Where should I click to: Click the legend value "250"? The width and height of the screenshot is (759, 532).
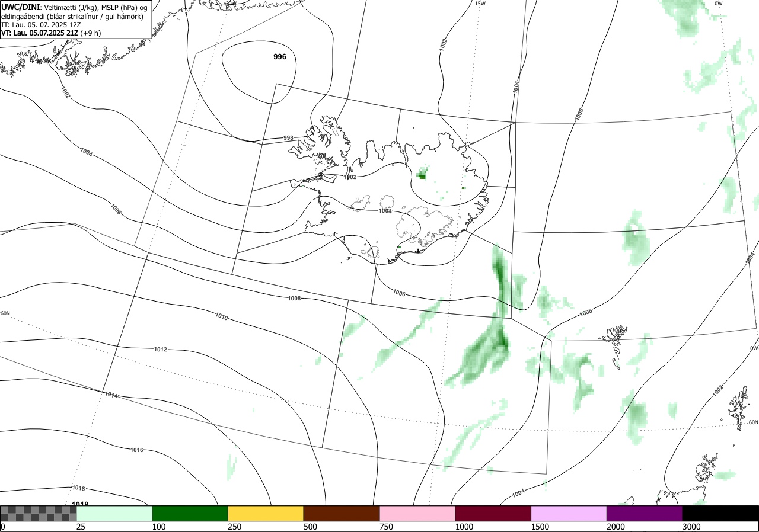(x=235, y=527)
